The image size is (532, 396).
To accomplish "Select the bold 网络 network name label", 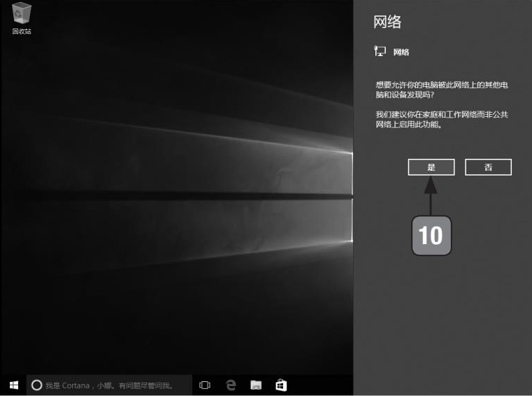I will pos(401,52).
